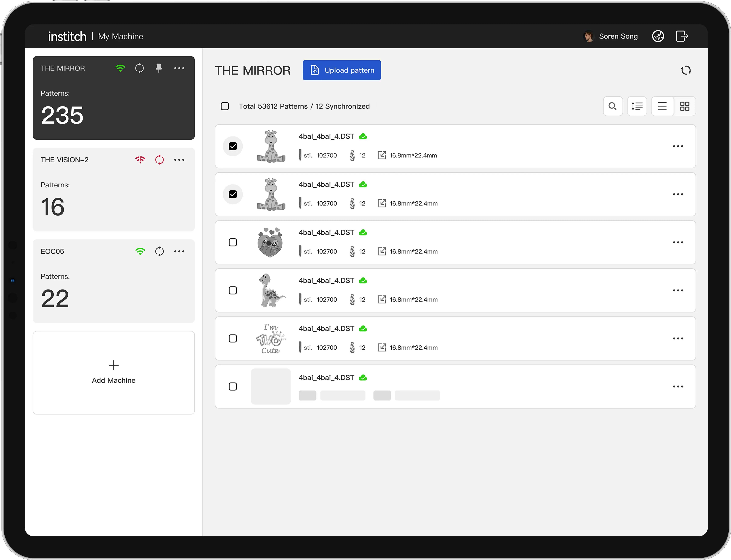Uncheck the first giraffe pattern checkbox
731x560 pixels.
pos(233,146)
